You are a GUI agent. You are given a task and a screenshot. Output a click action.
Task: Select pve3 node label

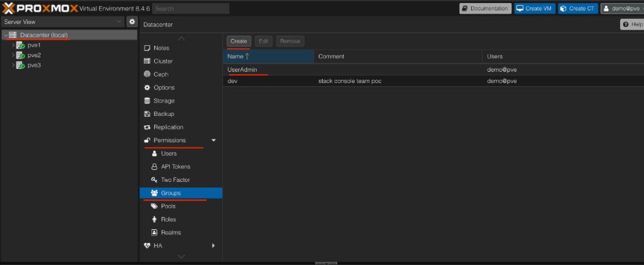pyautogui.click(x=34, y=65)
